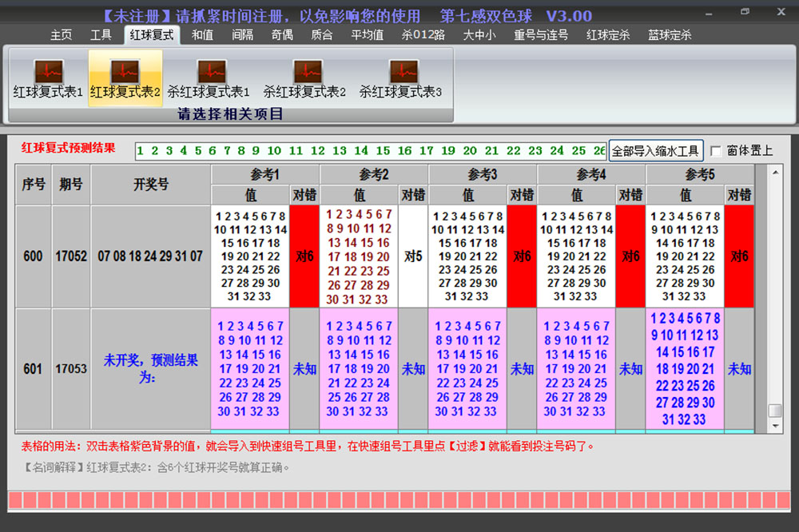Minimize the 第七感双色球 window

click(x=709, y=13)
